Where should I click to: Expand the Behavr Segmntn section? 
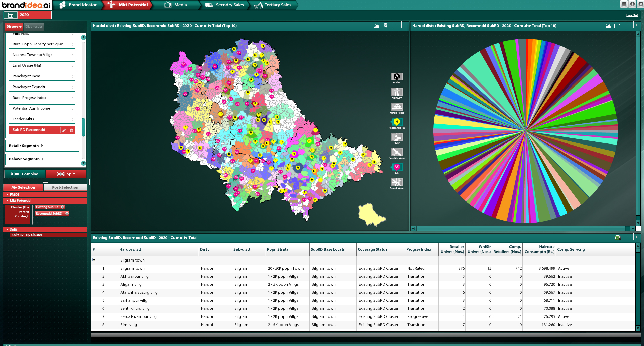coord(43,159)
